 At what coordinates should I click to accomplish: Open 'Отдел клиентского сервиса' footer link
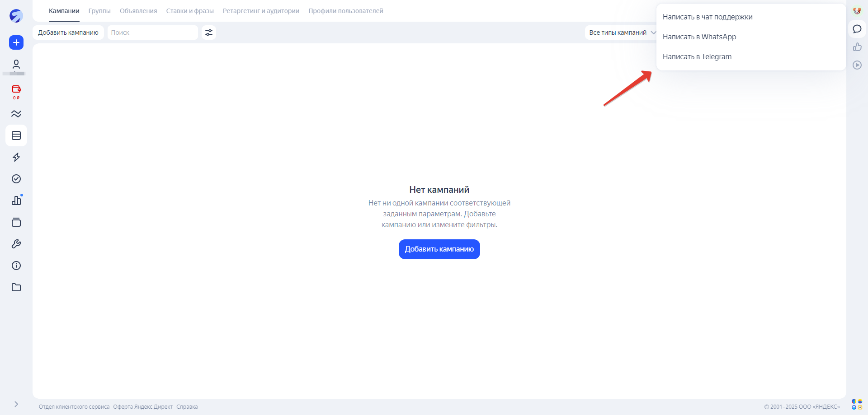coord(74,407)
